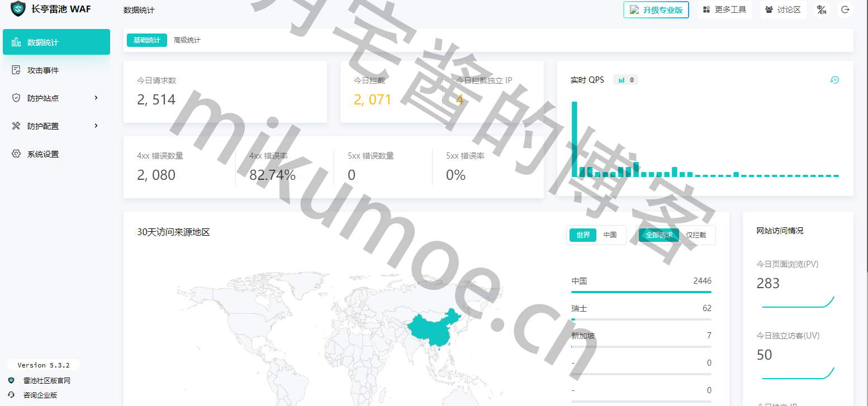Click the 防护站点 shield icon
This screenshot has width=868, height=406.
pos(16,98)
